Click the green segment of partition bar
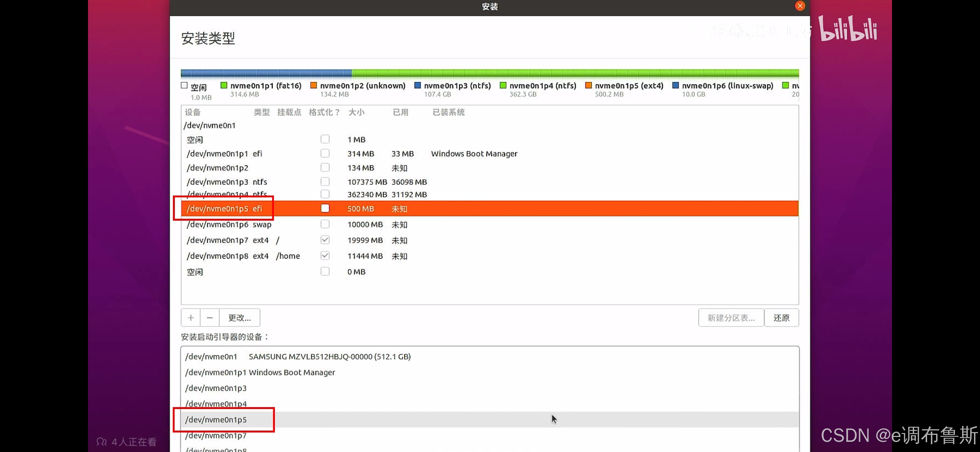 coord(575,73)
